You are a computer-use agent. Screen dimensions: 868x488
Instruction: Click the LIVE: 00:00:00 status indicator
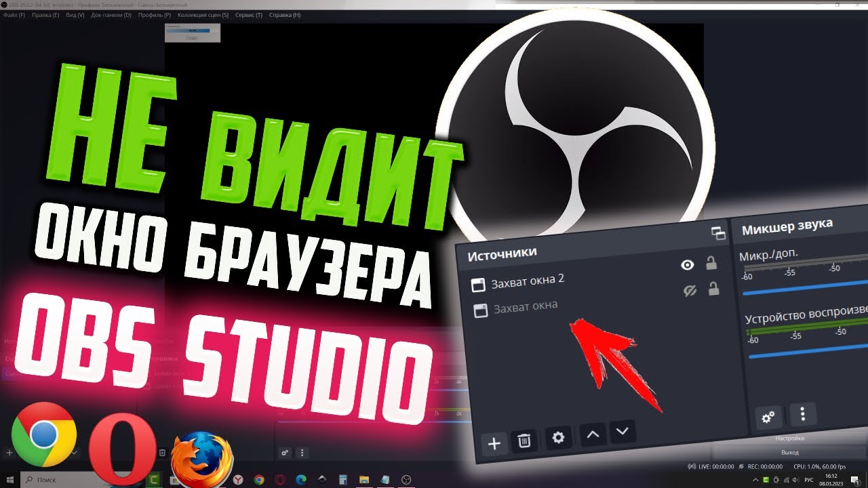(711, 466)
